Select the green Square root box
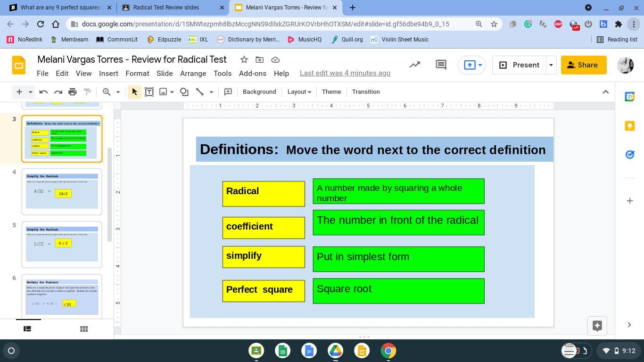Screen dimensions: 644x362 [398, 291]
